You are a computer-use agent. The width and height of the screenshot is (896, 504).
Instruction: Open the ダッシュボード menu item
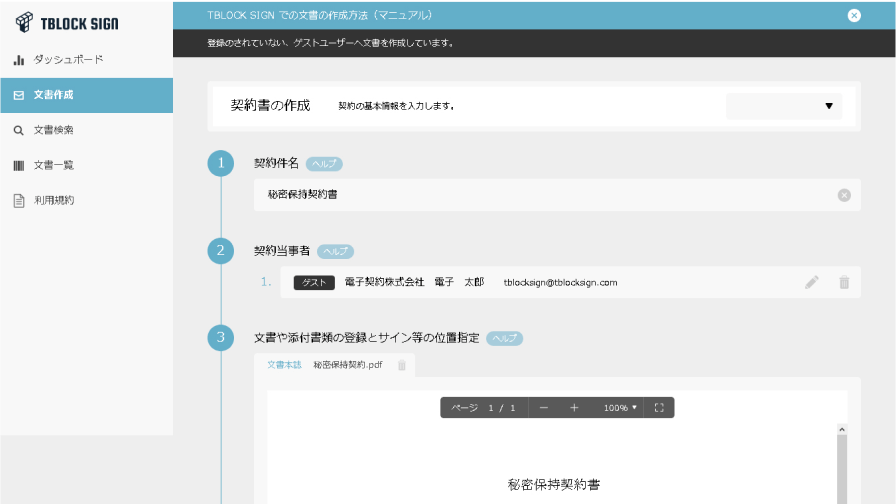pos(67,60)
